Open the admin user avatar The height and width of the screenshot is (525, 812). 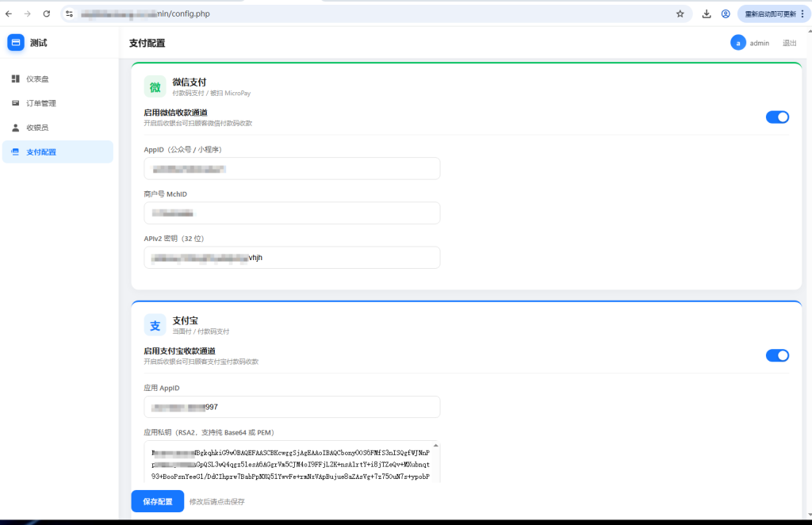coord(738,43)
